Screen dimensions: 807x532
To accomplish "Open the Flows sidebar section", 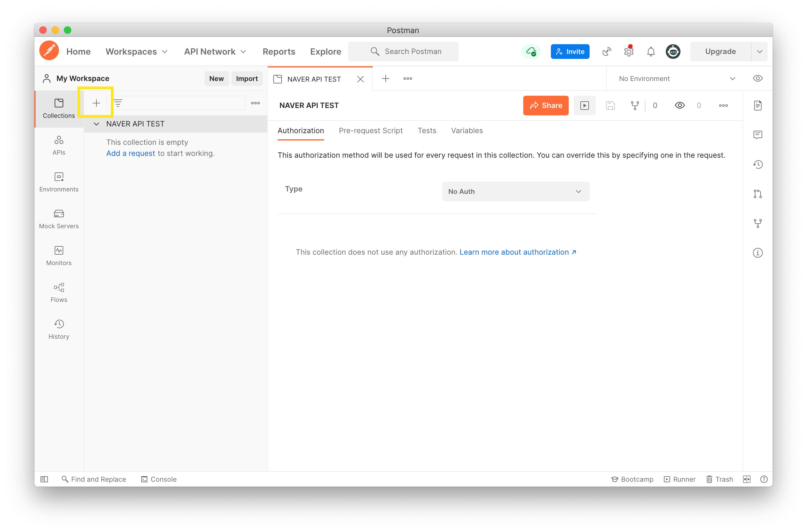I will (x=59, y=292).
